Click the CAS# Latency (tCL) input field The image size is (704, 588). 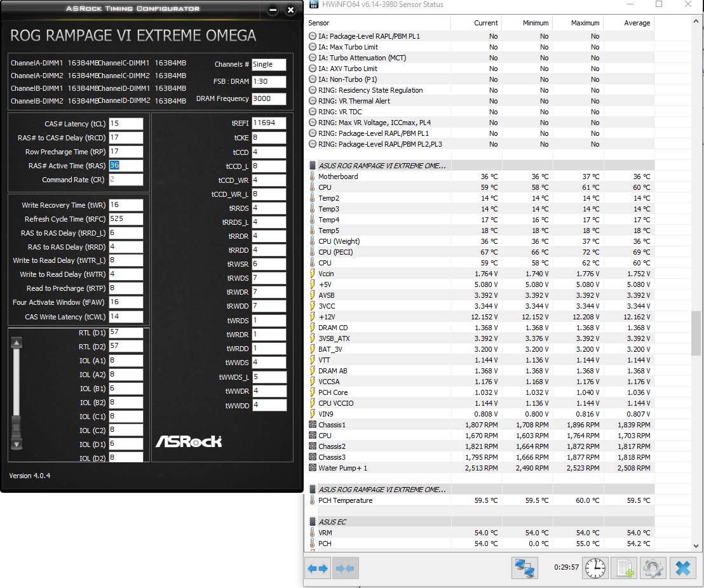coord(126,123)
